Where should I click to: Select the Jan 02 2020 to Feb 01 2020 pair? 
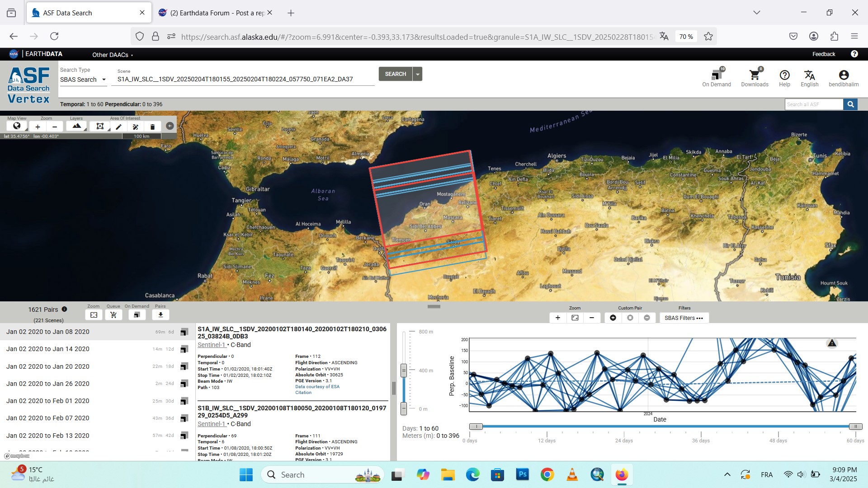(48, 401)
